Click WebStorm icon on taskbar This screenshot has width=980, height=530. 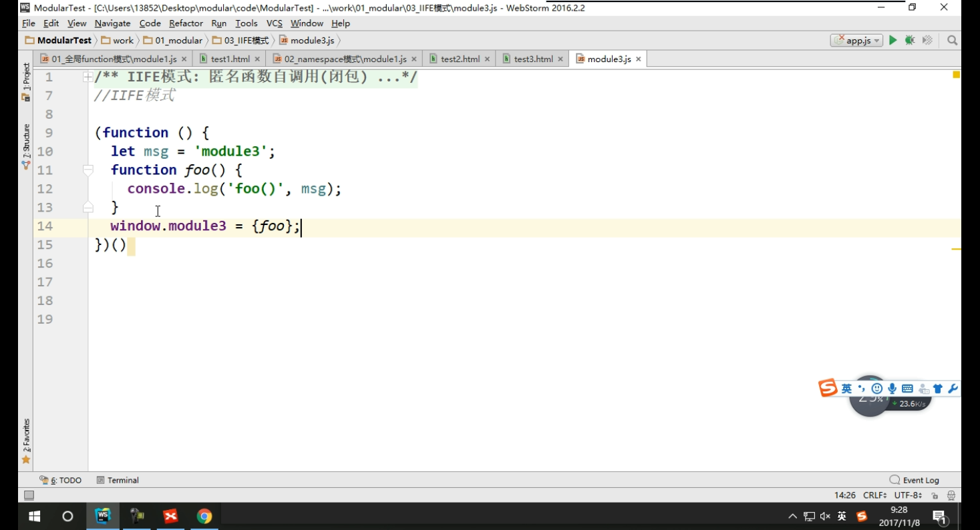(x=102, y=516)
